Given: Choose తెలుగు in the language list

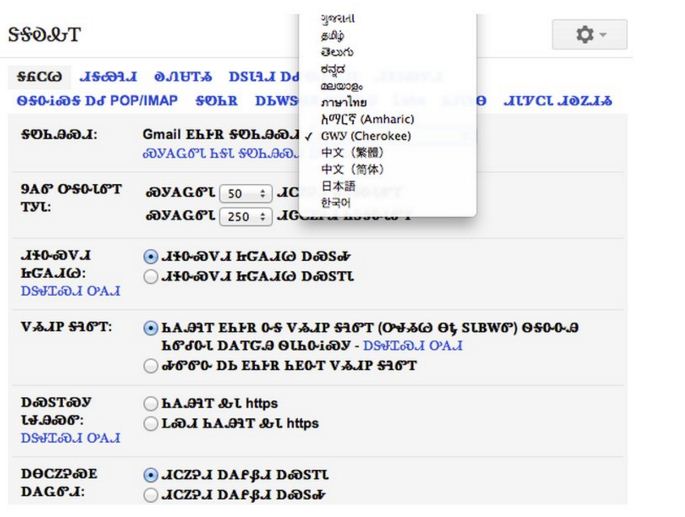Looking at the screenshot, I should (x=337, y=52).
